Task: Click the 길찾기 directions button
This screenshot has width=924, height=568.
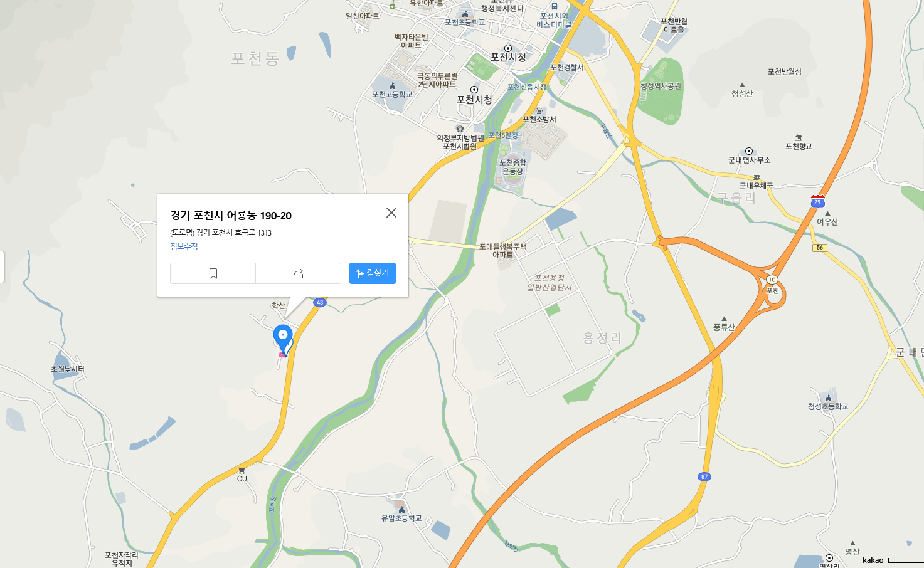Action: pos(373,273)
